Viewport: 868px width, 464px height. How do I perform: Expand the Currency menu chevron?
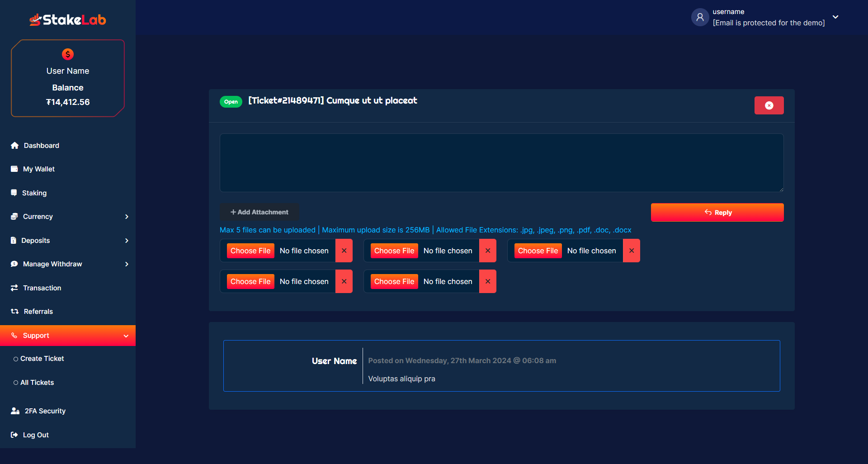pos(127,217)
